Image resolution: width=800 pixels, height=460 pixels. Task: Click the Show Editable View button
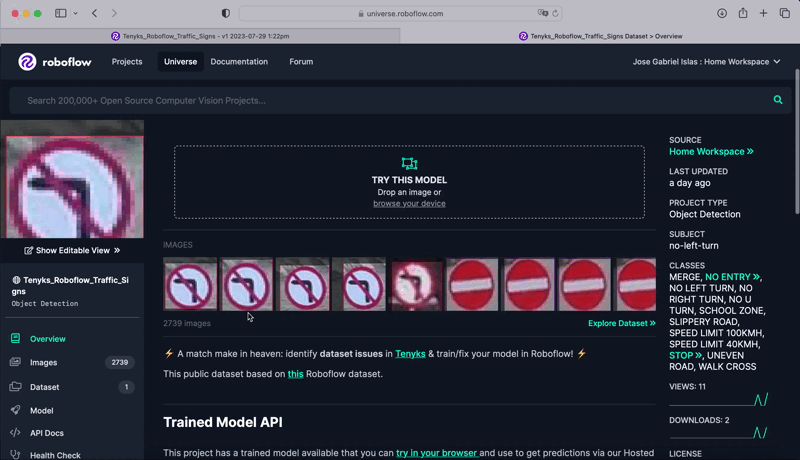72,250
